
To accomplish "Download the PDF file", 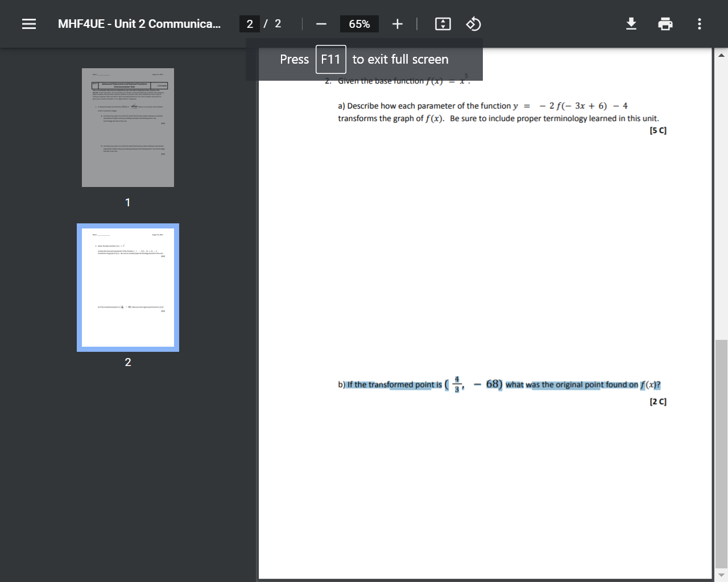I will click(x=631, y=24).
